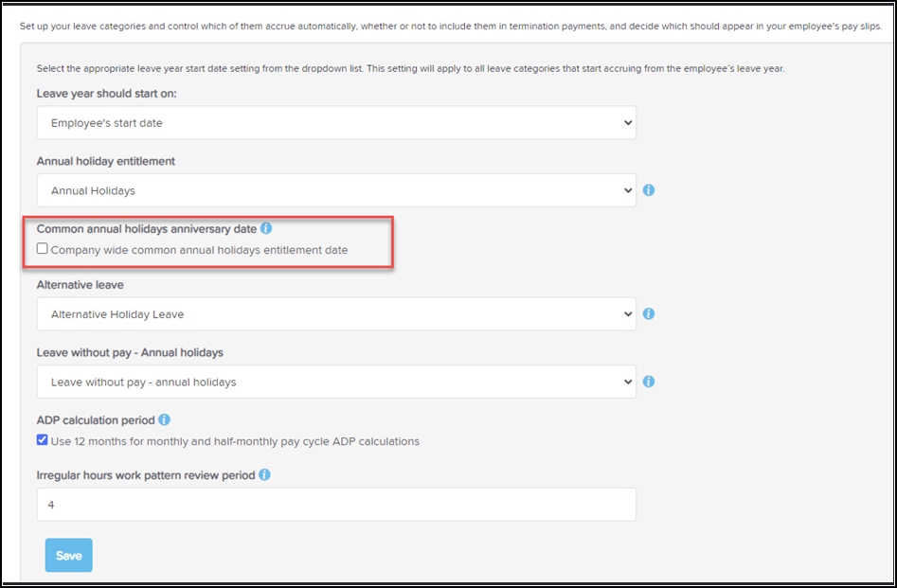The image size is (897, 588).
Task: Click the 'Leave without pay - Annual holidays' label
Action: click(x=130, y=352)
